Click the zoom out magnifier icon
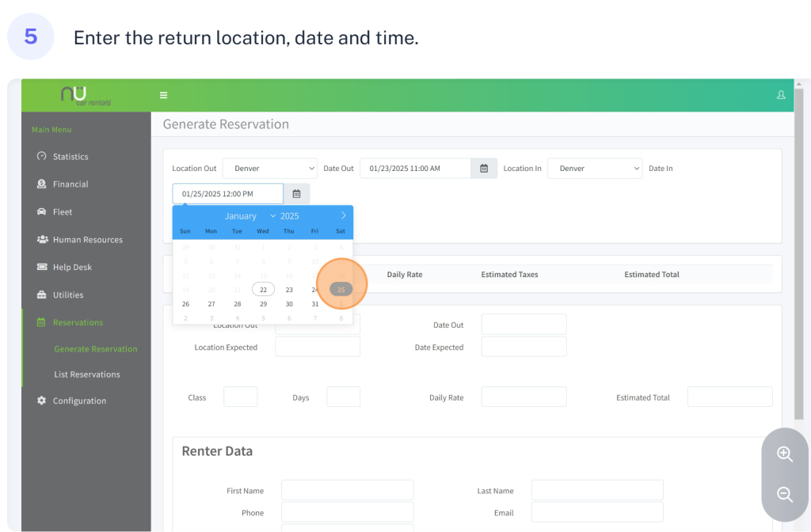This screenshot has height=532, width=811. pos(785,495)
